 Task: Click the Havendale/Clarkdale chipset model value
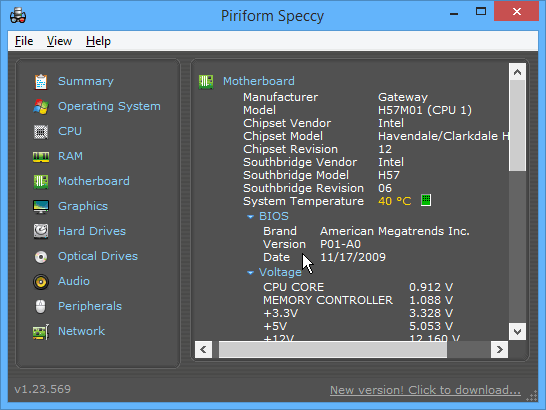(x=443, y=136)
